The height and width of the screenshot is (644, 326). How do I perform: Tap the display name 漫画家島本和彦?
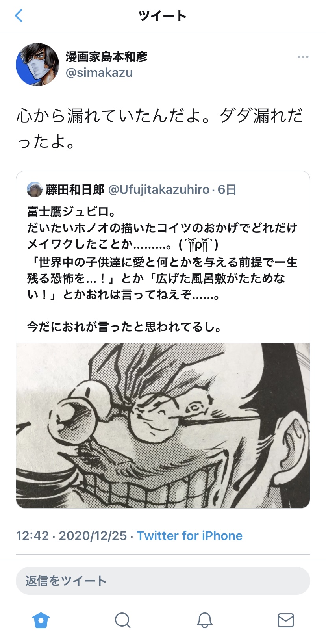coord(106,57)
